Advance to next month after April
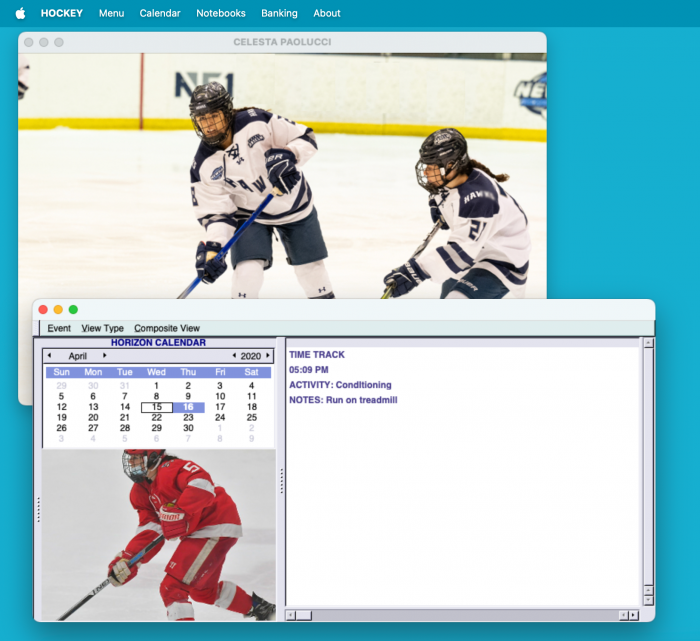This screenshot has width=700, height=641. tap(105, 356)
